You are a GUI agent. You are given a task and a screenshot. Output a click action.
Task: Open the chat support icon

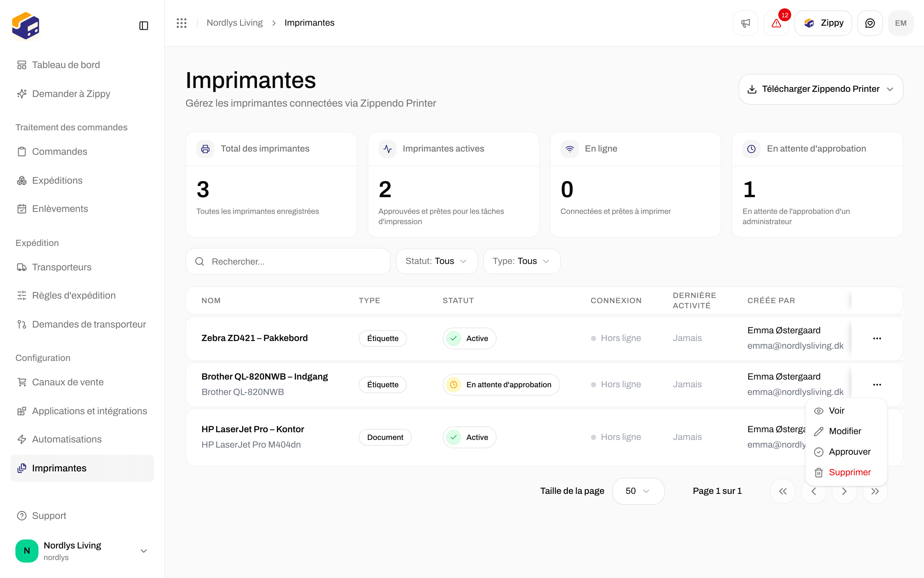click(870, 23)
